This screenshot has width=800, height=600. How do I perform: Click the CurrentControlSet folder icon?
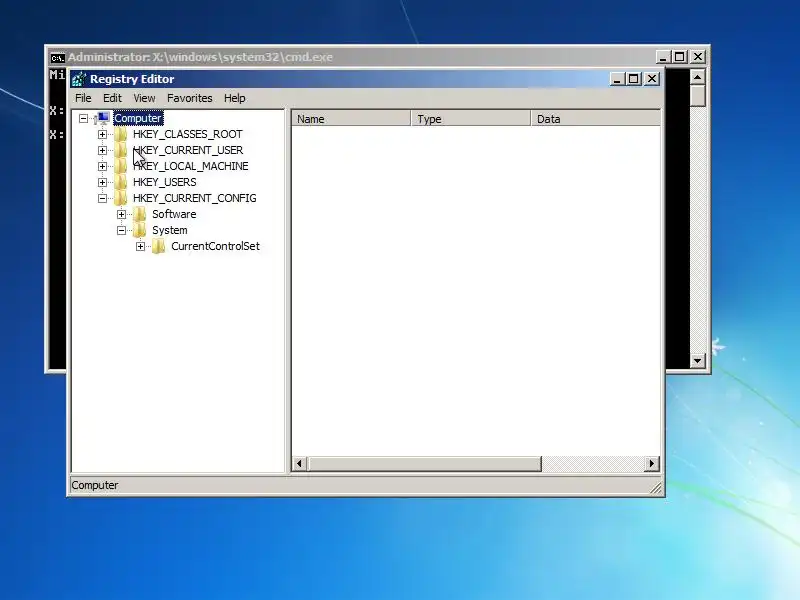click(x=159, y=246)
